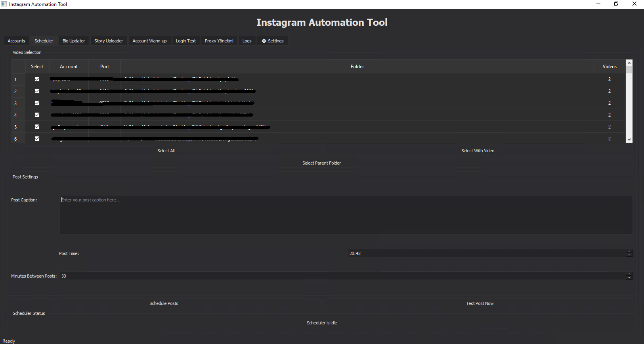Uncheck the Select checkbox in row 1
Screen dimensions: 644x345
coord(37,79)
